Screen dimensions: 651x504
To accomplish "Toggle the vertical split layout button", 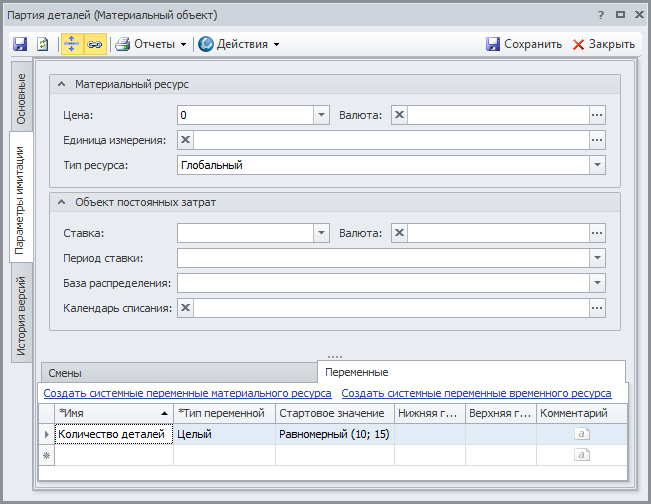I will (x=72, y=44).
